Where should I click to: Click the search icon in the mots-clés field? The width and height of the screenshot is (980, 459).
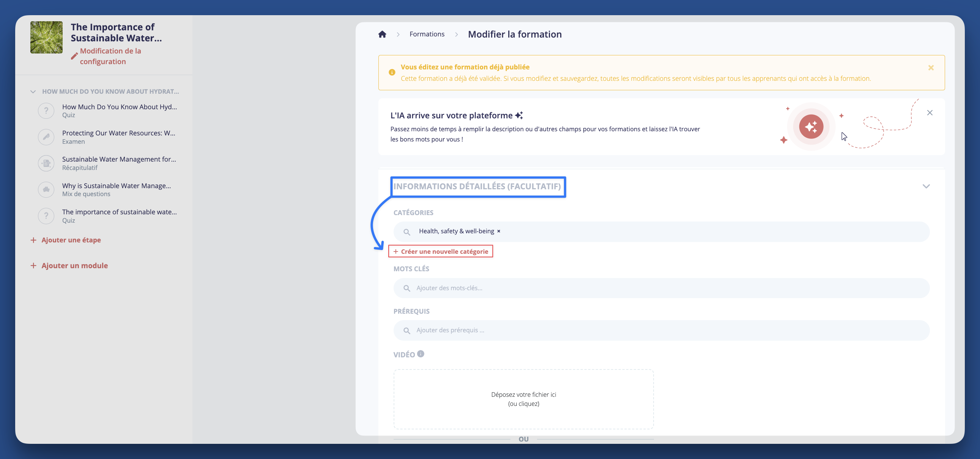pyautogui.click(x=406, y=288)
